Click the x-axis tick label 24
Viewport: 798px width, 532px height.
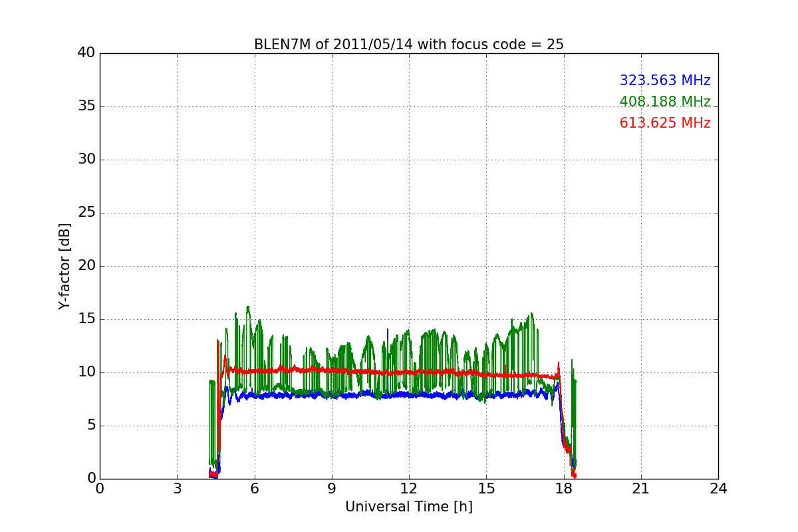coord(718,488)
